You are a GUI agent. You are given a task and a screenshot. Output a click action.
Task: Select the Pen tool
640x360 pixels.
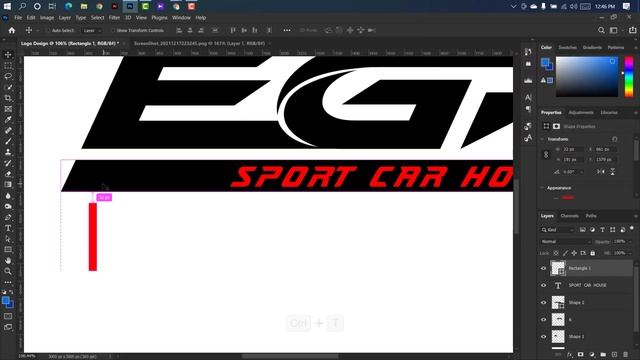click(8, 217)
